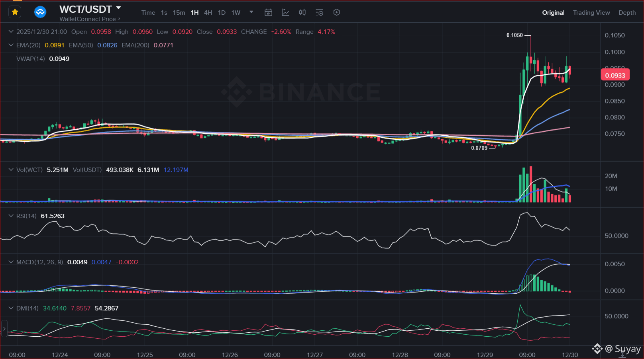Switch to the 4H interval
644x359 pixels.
[208, 13]
